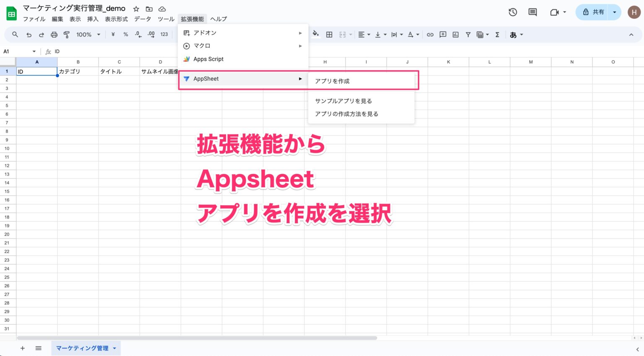Insert a link using the toolbar icon
Viewport: 644px width, 356px height.
point(430,34)
